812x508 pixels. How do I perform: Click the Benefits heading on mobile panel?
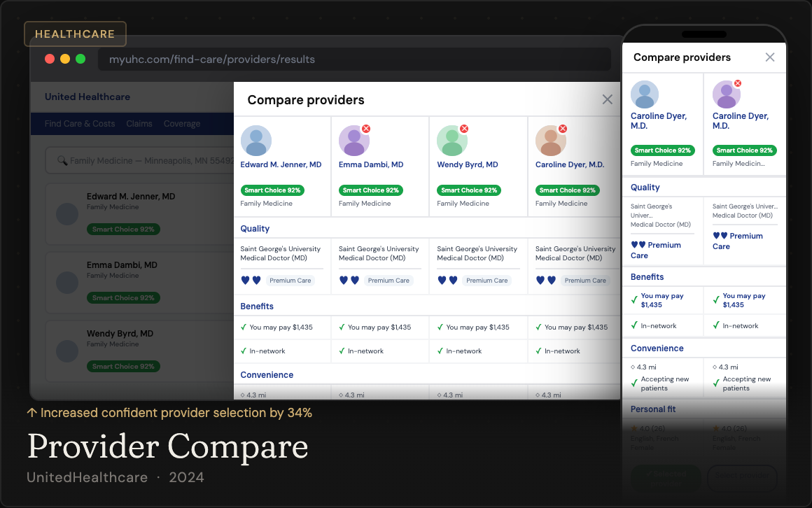[x=647, y=276]
